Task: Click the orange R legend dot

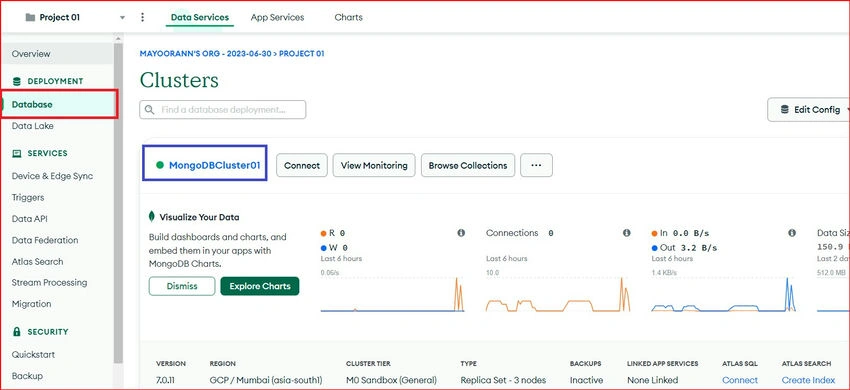Action: click(x=324, y=233)
